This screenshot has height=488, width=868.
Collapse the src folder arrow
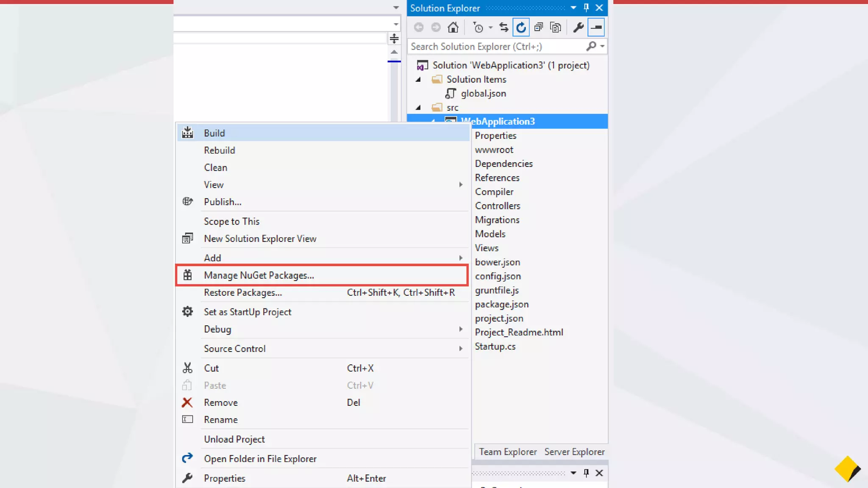(x=418, y=108)
